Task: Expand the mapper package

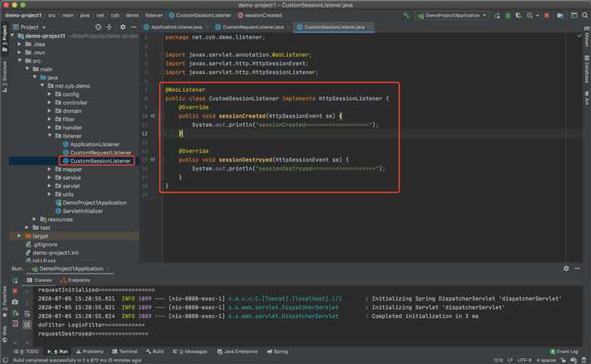Action: point(49,169)
